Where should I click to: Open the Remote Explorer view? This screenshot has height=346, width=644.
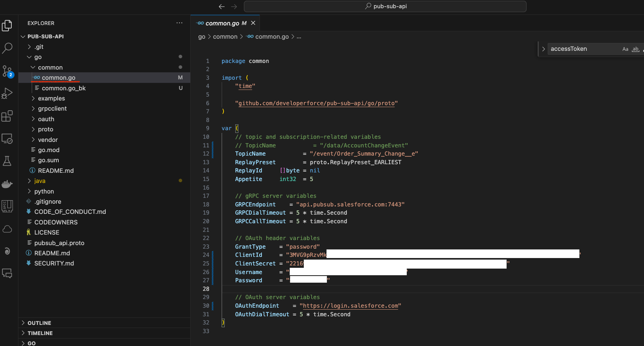pos(7,139)
